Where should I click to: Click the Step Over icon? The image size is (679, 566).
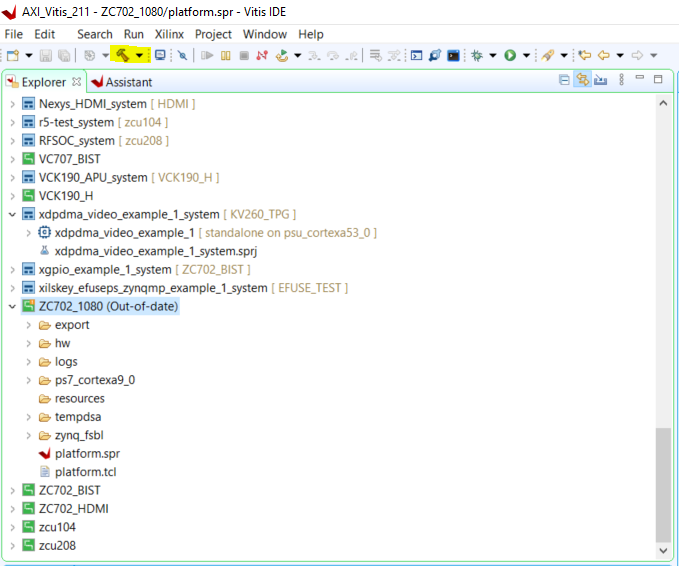[x=333, y=55]
